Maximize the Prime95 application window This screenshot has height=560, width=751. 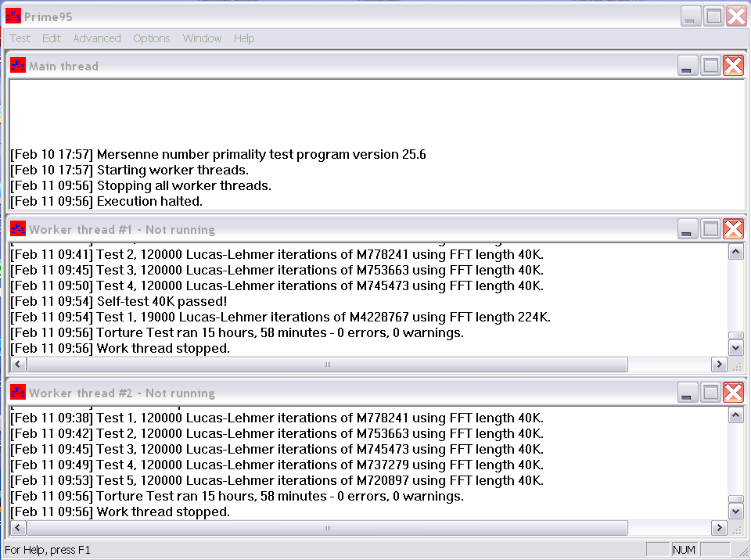[x=713, y=16]
